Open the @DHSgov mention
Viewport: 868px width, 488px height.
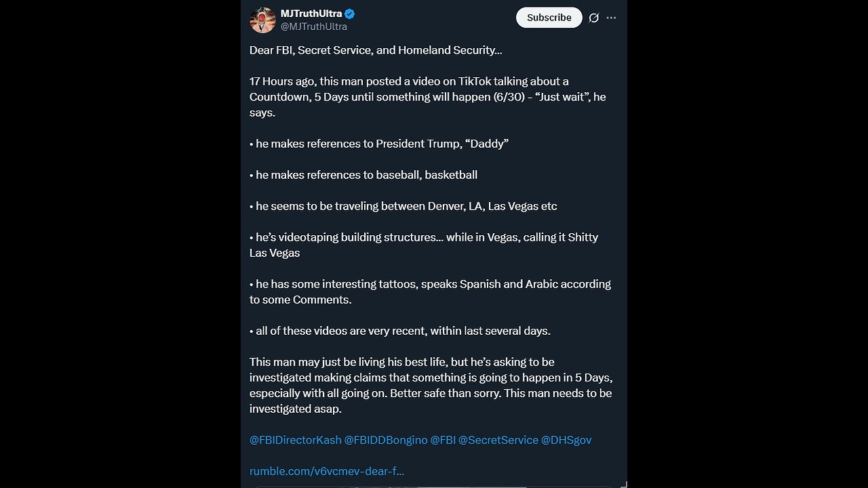tap(566, 440)
